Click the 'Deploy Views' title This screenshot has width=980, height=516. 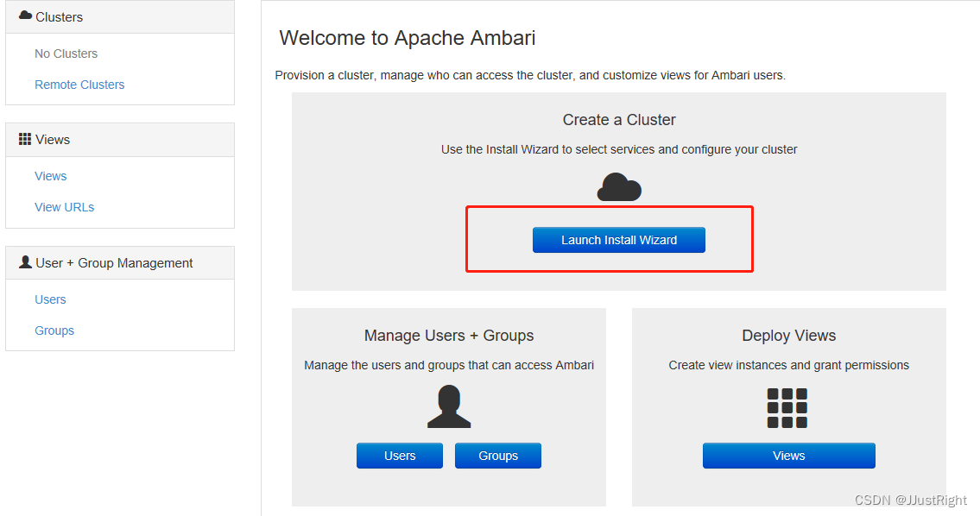(789, 336)
